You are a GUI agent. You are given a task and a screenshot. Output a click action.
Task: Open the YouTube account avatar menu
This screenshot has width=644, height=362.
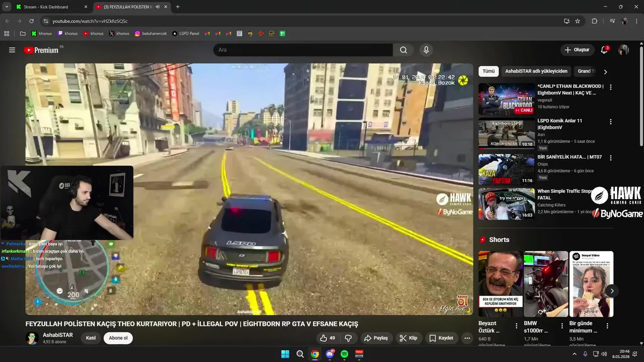point(623,50)
